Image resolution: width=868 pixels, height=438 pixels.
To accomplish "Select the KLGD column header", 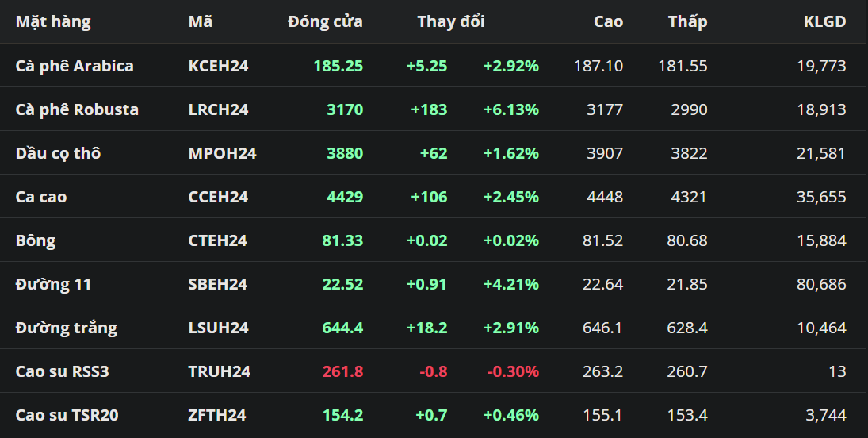I will tap(824, 22).
